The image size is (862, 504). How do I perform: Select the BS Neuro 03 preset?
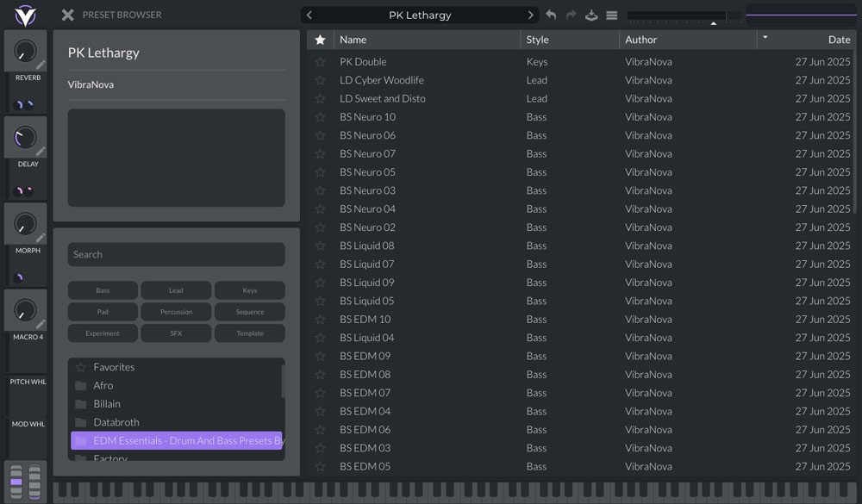click(579, 190)
